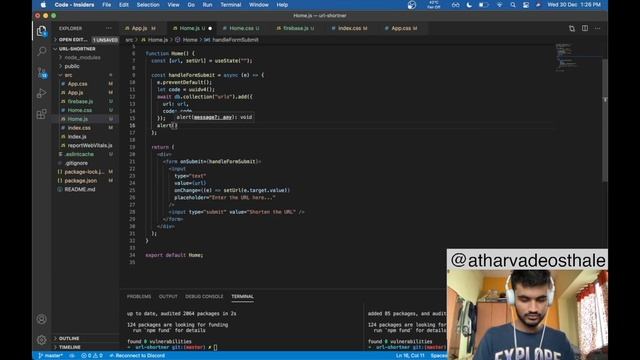
Task: Open Control Center in menu bar
Action: click(x=526, y=5)
